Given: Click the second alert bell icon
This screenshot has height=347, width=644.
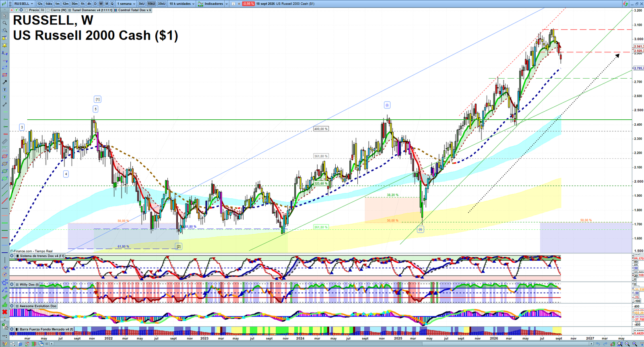Looking at the screenshot, I should (x=5, y=46).
